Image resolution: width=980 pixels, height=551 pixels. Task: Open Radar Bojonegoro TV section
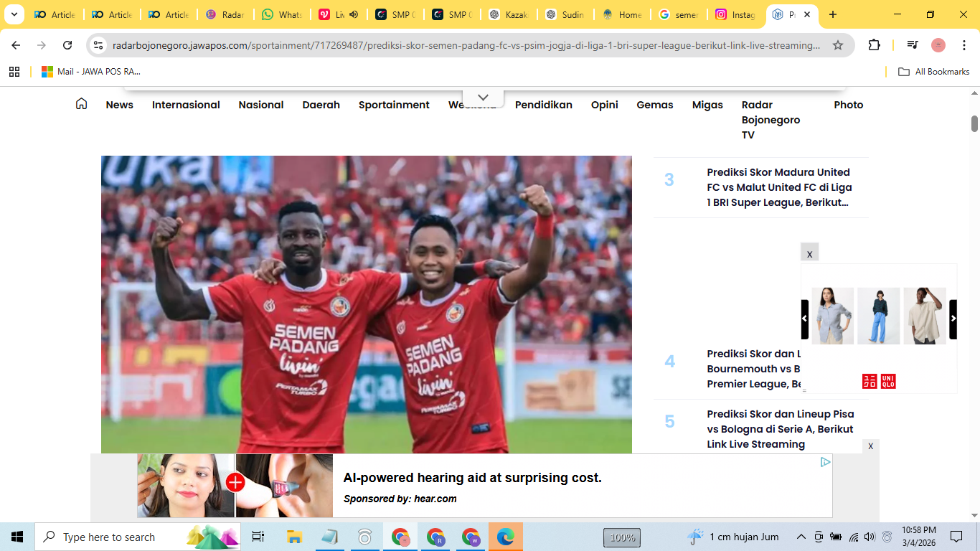[x=771, y=120]
